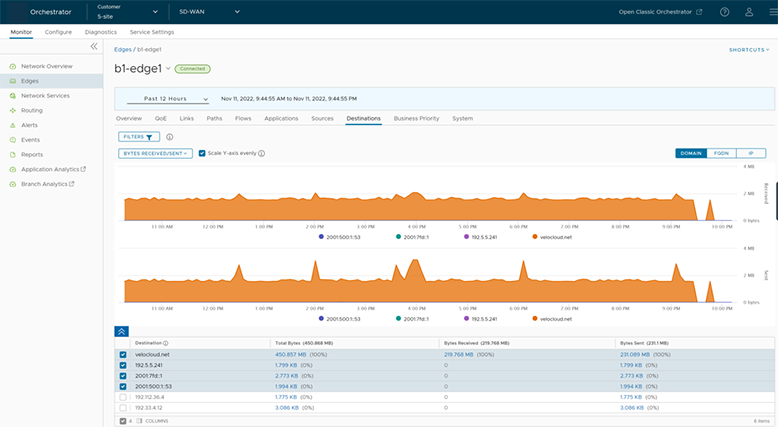Viewport: 778px width, 427px height.
Task: Click the Routing icon in sidebar
Action: coord(12,110)
